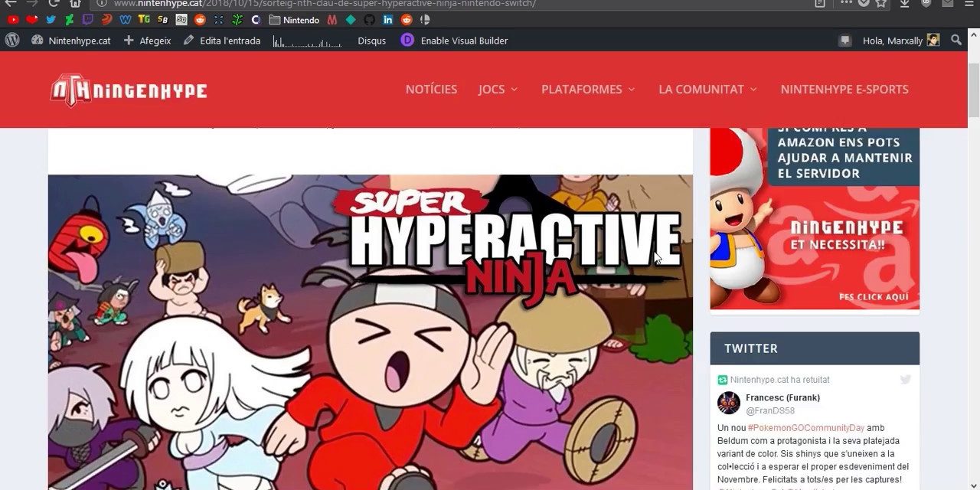Expand the LA COMUNITAT navigation menu
The image size is (980, 490).
pyautogui.click(x=708, y=90)
